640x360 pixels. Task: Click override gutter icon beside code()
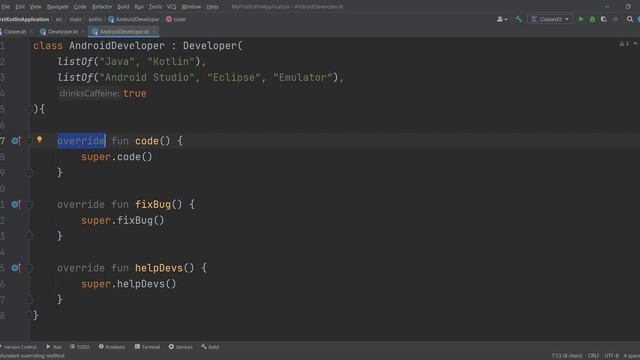[x=16, y=141]
